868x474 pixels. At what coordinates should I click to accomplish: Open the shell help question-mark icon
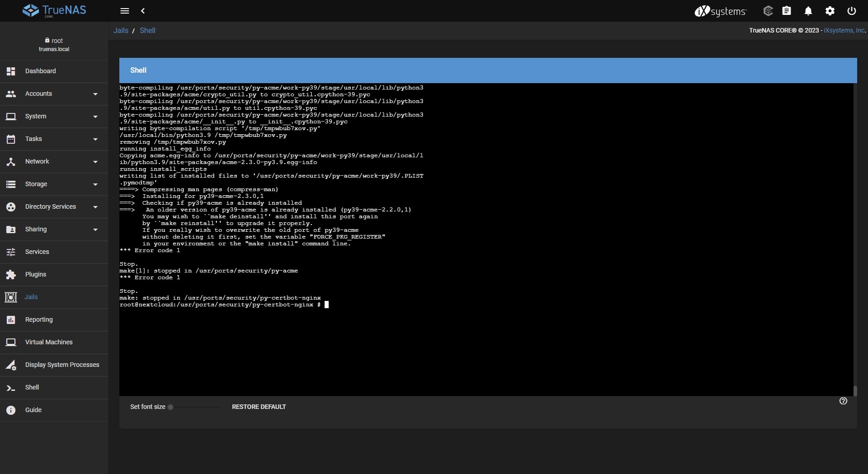click(843, 401)
